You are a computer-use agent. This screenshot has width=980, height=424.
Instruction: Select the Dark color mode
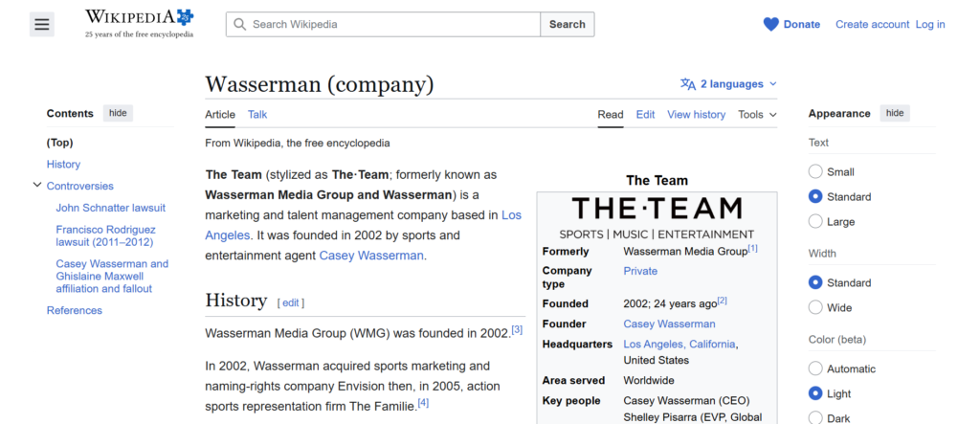click(x=815, y=417)
